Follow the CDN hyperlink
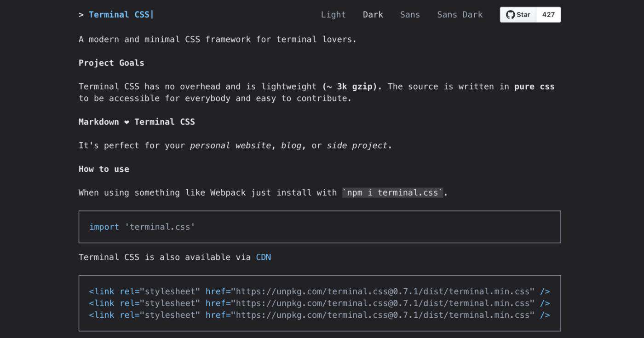This screenshot has height=338, width=644. (264, 257)
